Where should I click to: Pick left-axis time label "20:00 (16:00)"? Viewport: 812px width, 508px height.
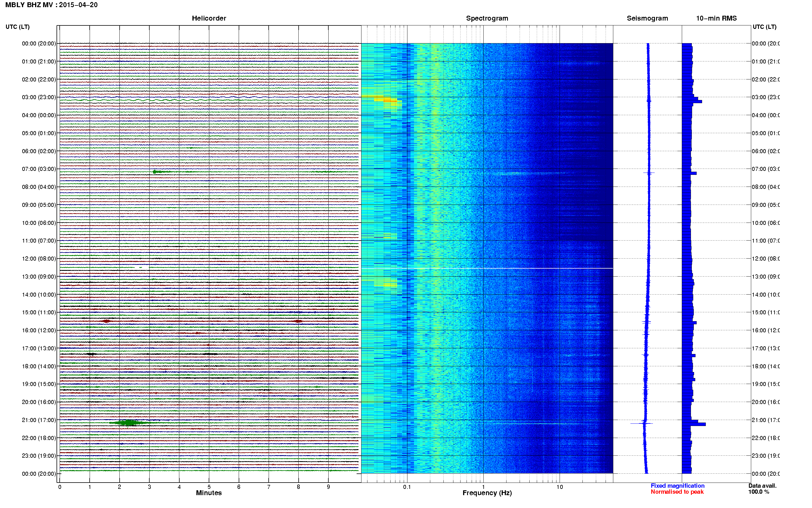click(39, 402)
